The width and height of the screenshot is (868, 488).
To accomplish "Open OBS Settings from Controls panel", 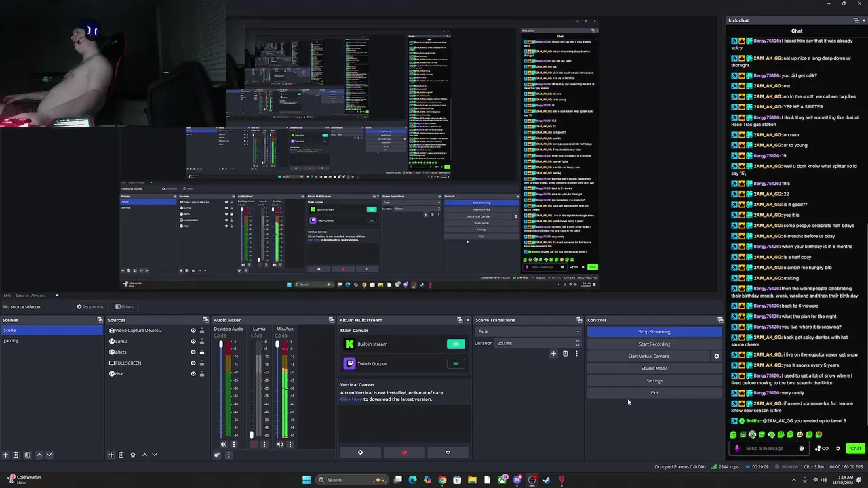I will tap(654, 381).
